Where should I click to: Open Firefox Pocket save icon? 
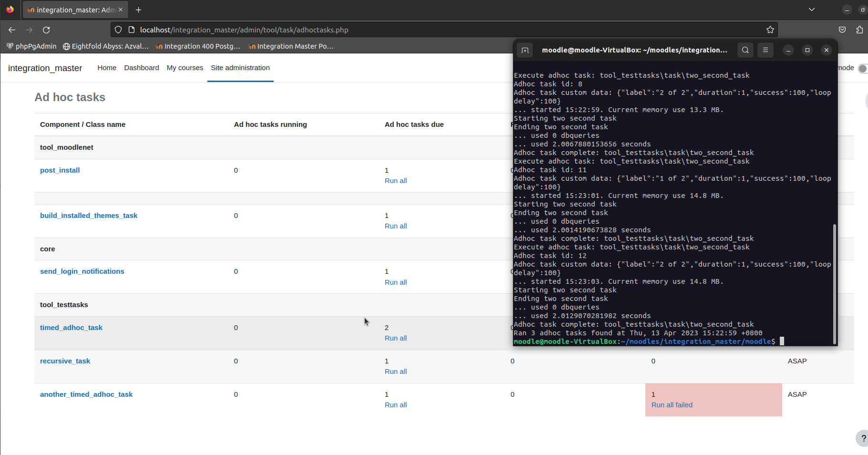point(842,30)
